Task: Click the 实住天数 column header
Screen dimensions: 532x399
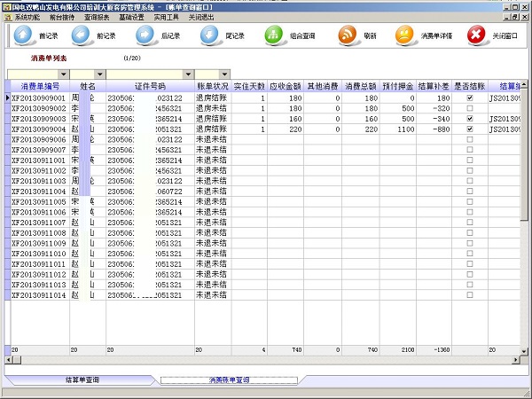Action: (x=249, y=86)
